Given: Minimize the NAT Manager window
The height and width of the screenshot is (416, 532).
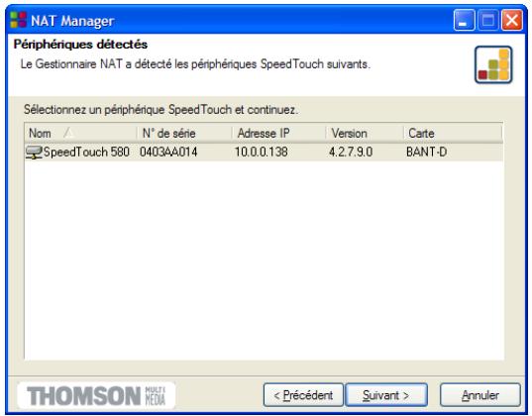Looking at the screenshot, I should (x=464, y=21).
